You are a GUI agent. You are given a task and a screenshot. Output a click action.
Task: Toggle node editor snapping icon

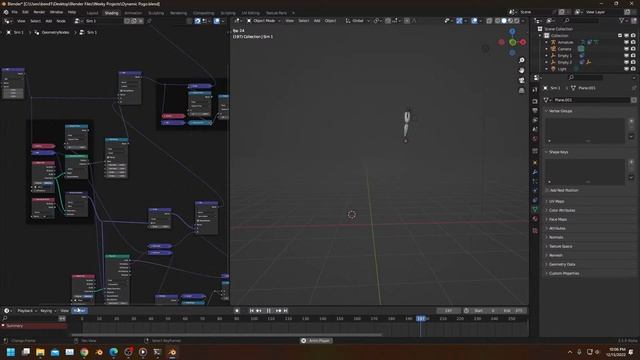coord(198,21)
